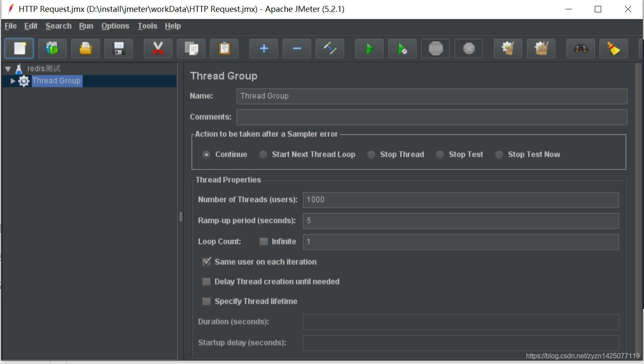The height and width of the screenshot is (364, 644).
Task: Open the Search menu
Action: click(x=59, y=26)
